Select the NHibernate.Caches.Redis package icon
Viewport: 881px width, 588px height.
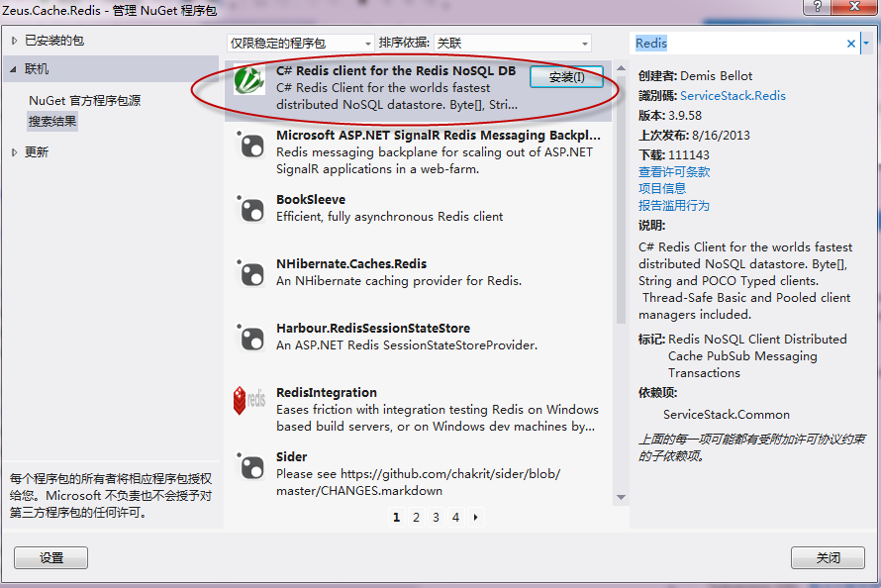[249, 273]
